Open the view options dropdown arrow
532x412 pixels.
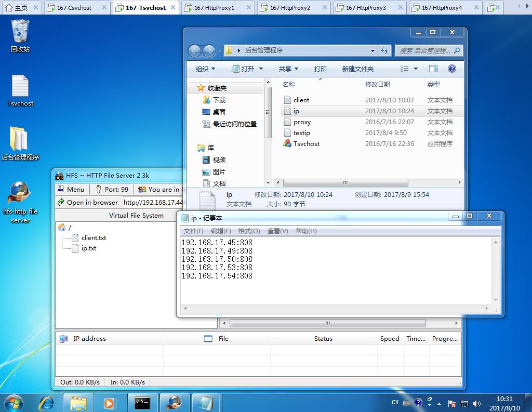pos(416,69)
